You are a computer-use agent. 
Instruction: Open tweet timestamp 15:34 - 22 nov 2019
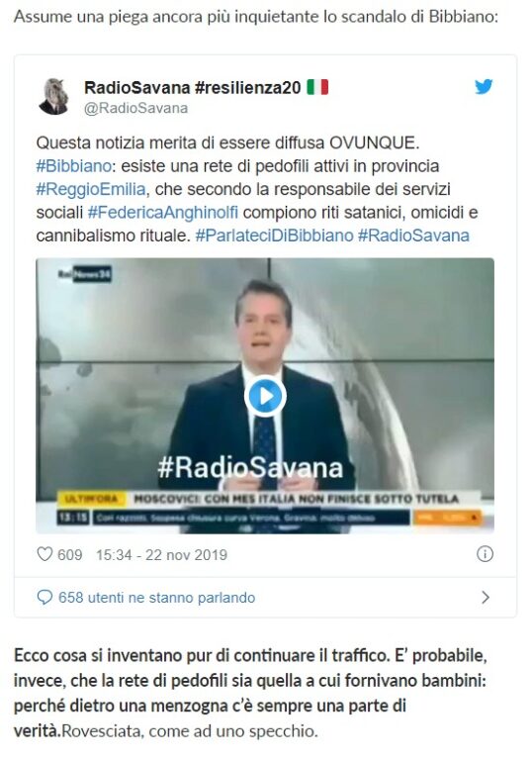tap(161, 554)
